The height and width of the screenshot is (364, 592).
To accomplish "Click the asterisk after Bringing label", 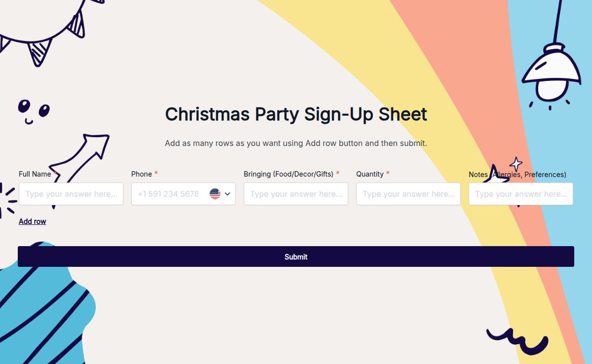I will coord(337,173).
